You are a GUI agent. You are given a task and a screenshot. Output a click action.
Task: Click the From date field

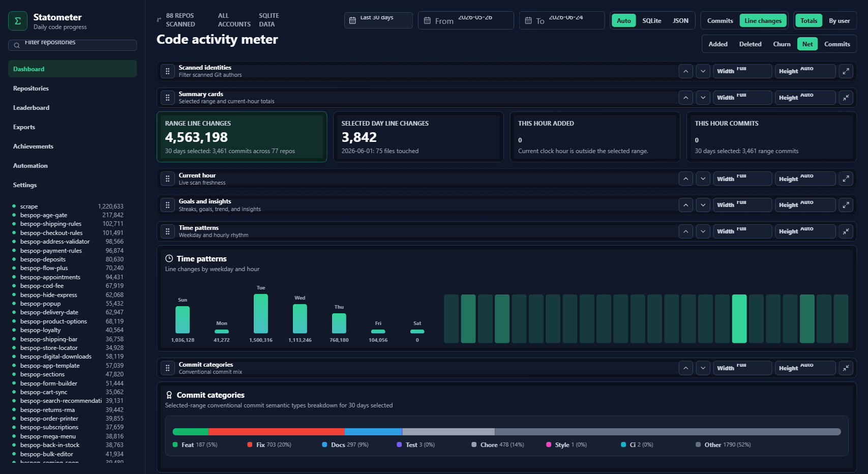[x=466, y=20]
